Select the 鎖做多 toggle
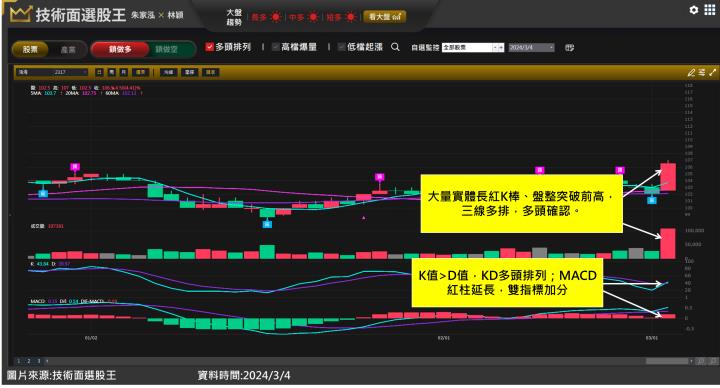Viewport: 720px width, 388px height. 120,49
